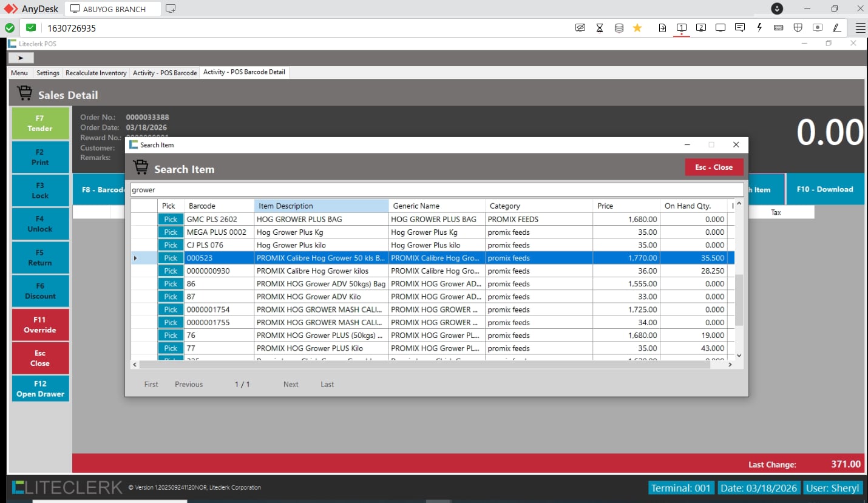The image size is (868, 503).
Task: Click the search field containing 'grower'
Action: (x=436, y=190)
